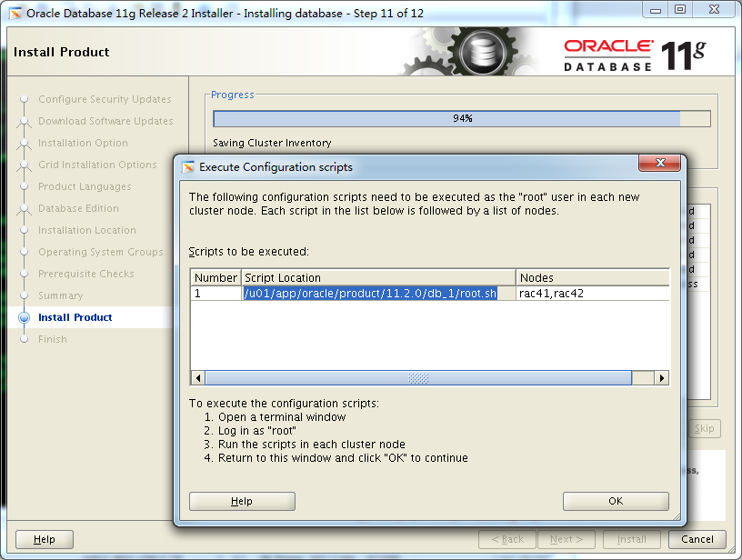Click OK to continue after running scripts
The width and height of the screenshot is (742, 560).
click(x=616, y=501)
